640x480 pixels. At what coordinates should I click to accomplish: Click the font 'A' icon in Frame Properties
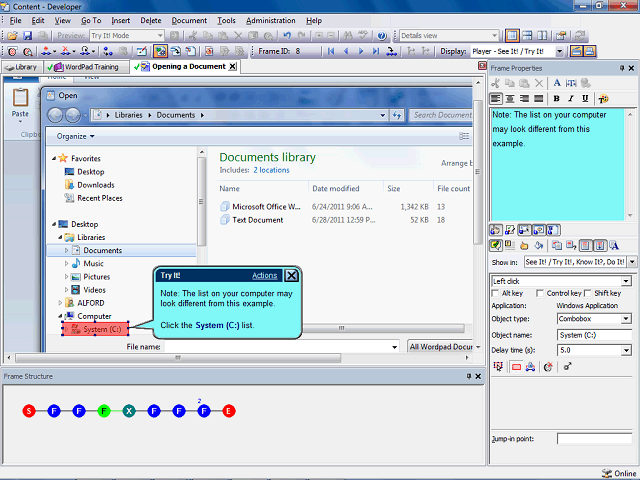pos(557,83)
